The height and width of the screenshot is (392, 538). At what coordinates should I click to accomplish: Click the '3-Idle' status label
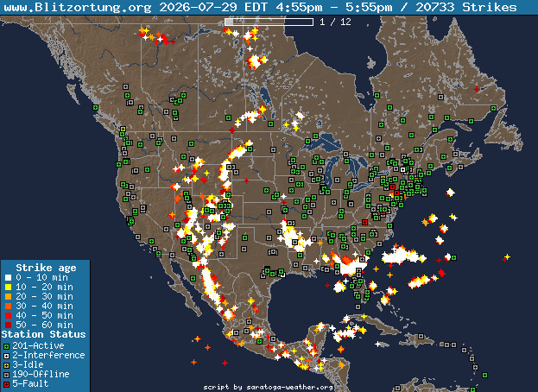click(28, 365)
